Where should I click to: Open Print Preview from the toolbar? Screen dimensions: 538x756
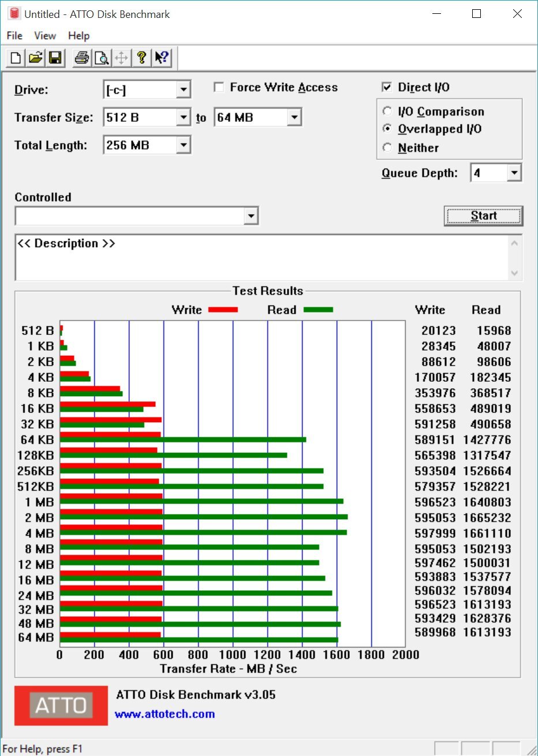tap(102, 58)
